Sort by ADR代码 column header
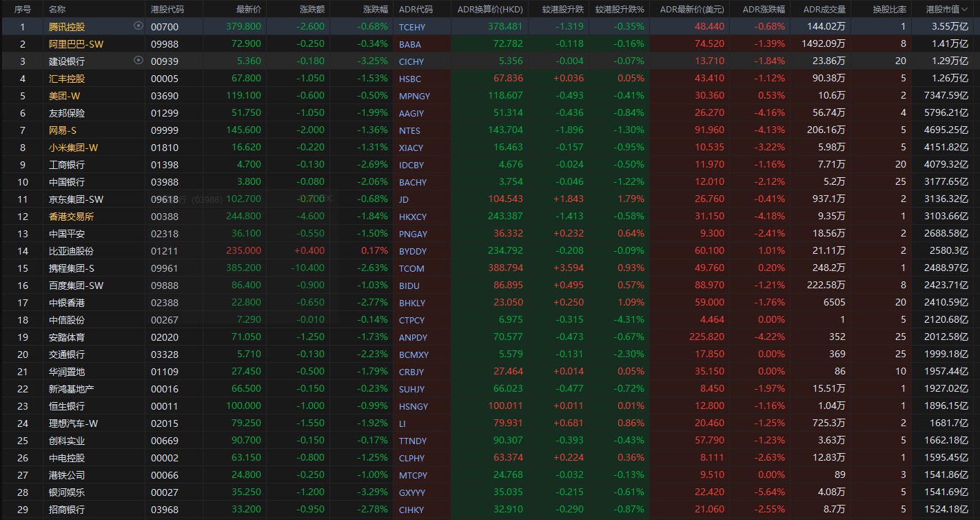Screen dimensions: 980x520 [416, 9]
